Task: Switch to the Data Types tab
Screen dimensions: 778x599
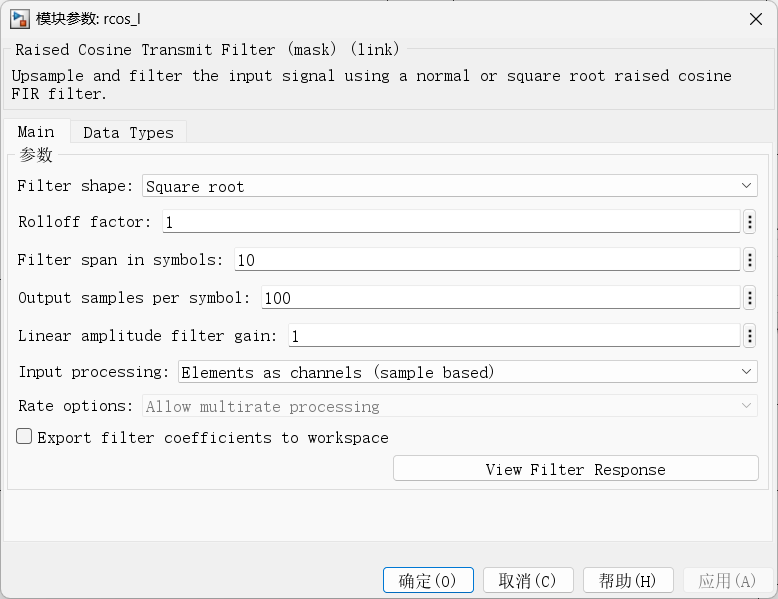Action: point(128,132)
